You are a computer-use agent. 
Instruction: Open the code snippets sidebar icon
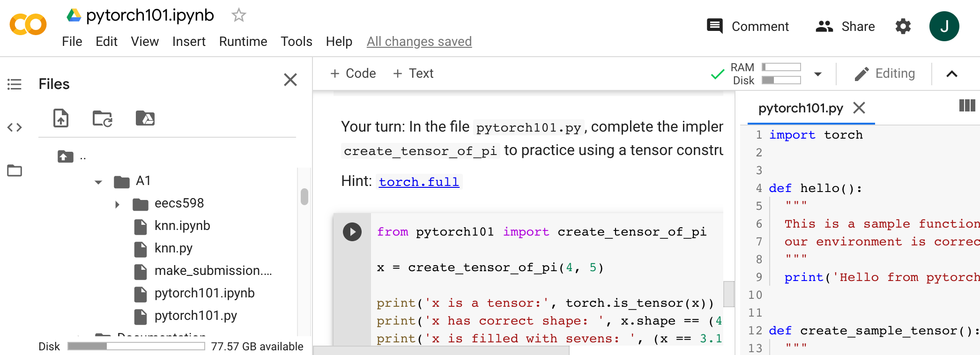click(15, 127)
